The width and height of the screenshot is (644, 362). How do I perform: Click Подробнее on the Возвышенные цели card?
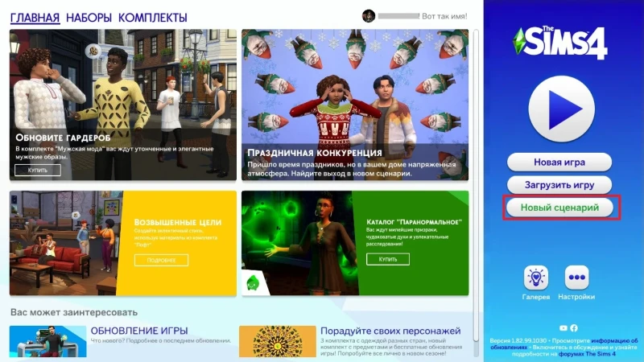tap(162, 260)
